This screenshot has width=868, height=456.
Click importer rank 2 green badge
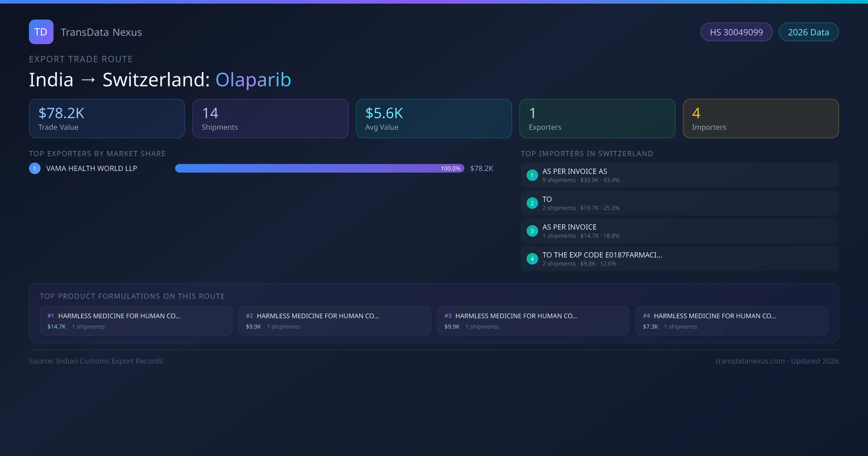pos(532,203)
